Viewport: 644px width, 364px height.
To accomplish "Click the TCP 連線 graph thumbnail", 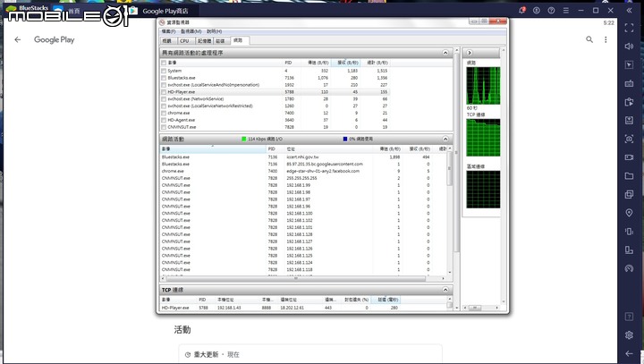I will coord(483,138).
